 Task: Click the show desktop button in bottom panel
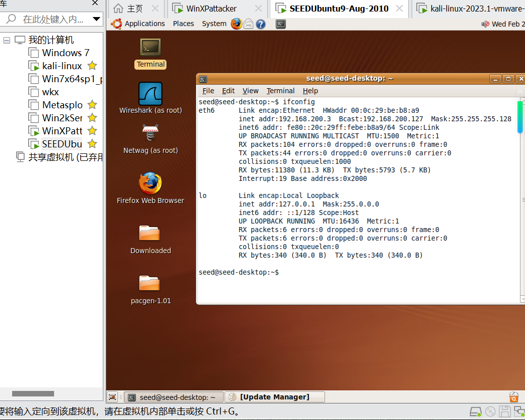112,397
